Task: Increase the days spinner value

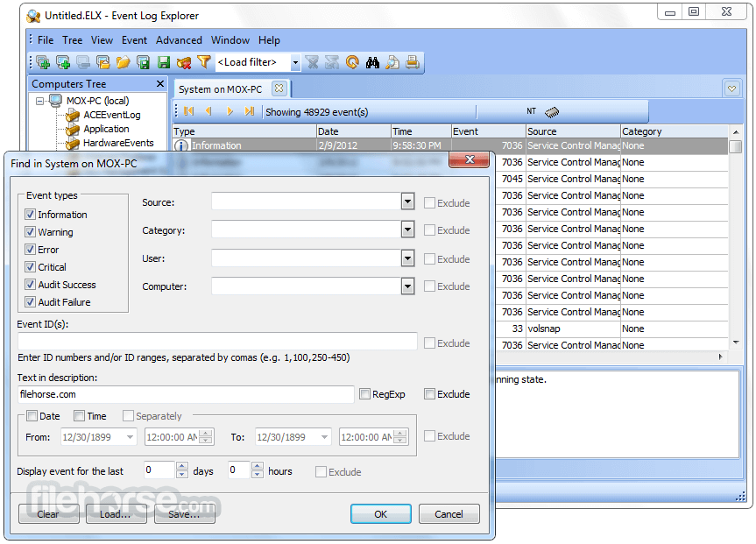Action: [x=181, y=466]
